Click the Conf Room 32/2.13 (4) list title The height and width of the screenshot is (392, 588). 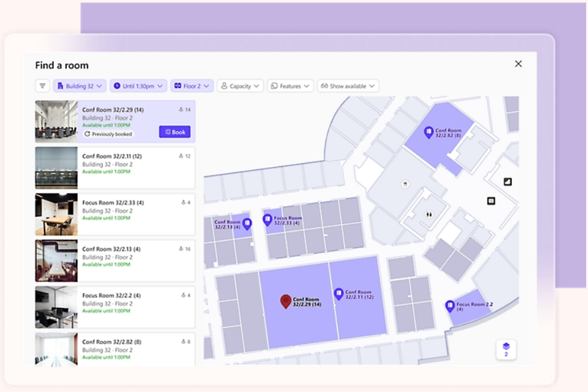[x=111, y=249]
